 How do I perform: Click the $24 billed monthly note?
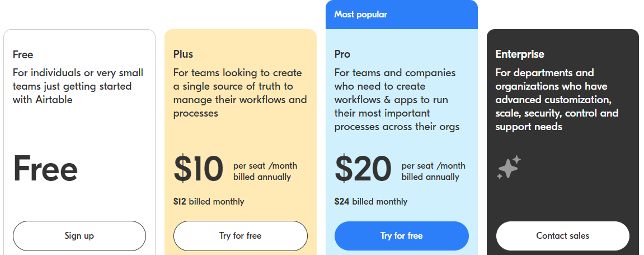371,202
